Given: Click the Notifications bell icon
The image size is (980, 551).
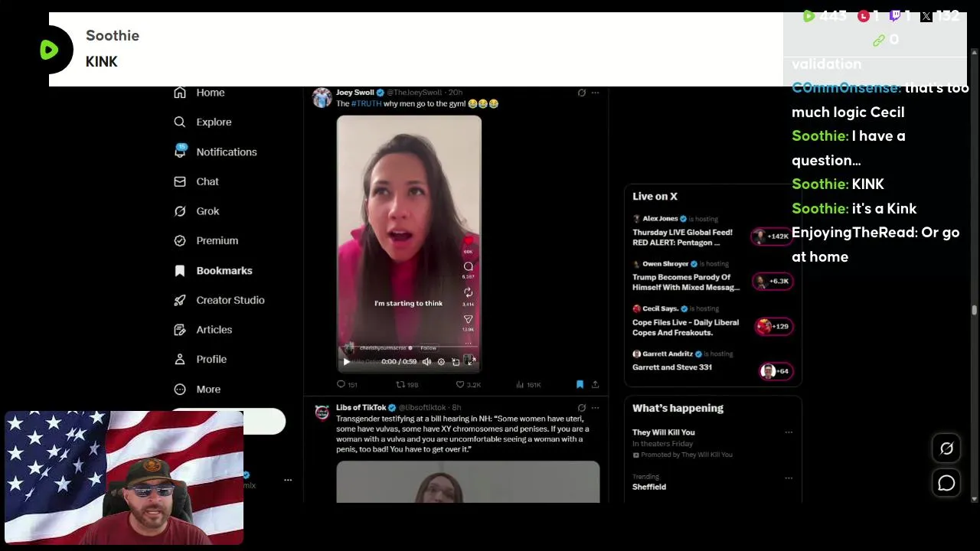Looking at the screenshot, I should point(180,152).
